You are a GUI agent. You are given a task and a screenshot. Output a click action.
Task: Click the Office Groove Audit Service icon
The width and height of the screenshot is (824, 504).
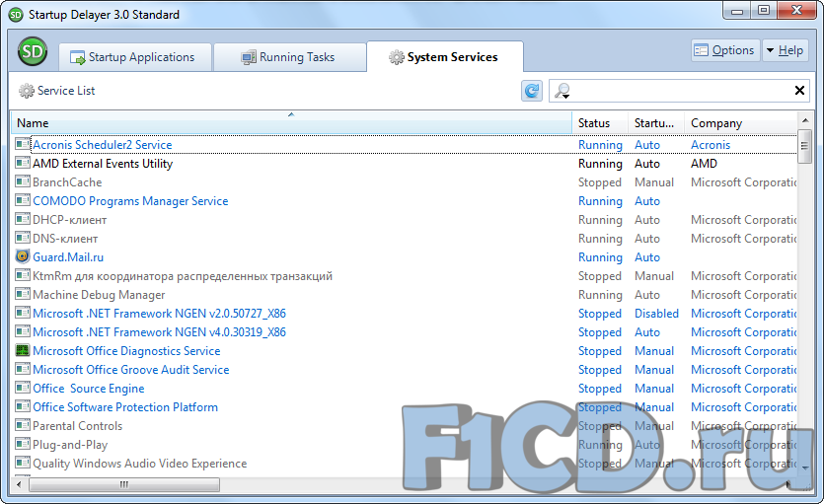point(23,369)
